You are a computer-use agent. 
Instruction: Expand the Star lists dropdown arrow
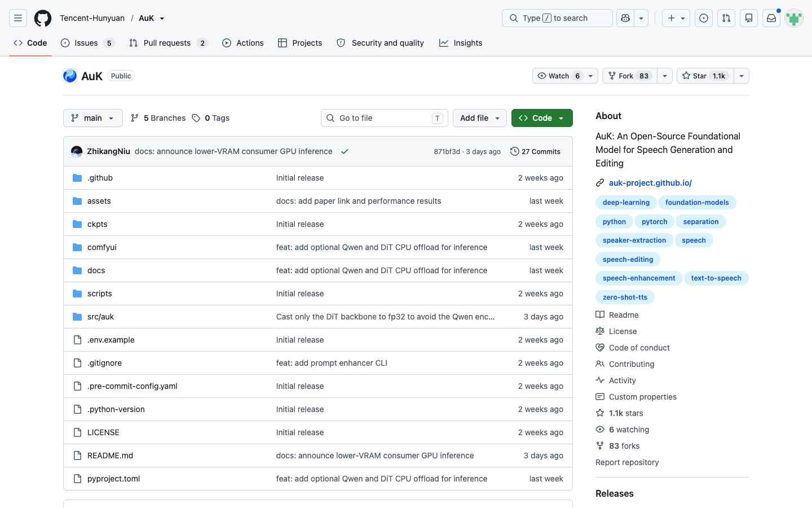pos(742,76)
